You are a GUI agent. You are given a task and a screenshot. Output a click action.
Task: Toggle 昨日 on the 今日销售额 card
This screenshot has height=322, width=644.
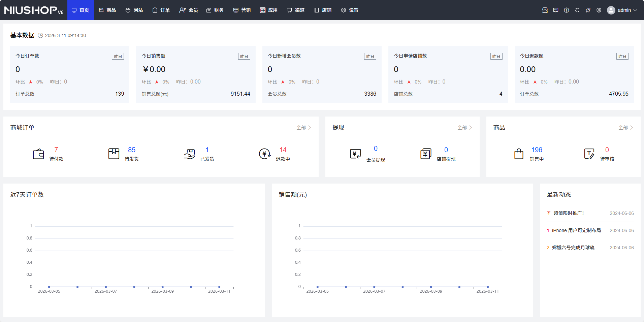[244, 57]
